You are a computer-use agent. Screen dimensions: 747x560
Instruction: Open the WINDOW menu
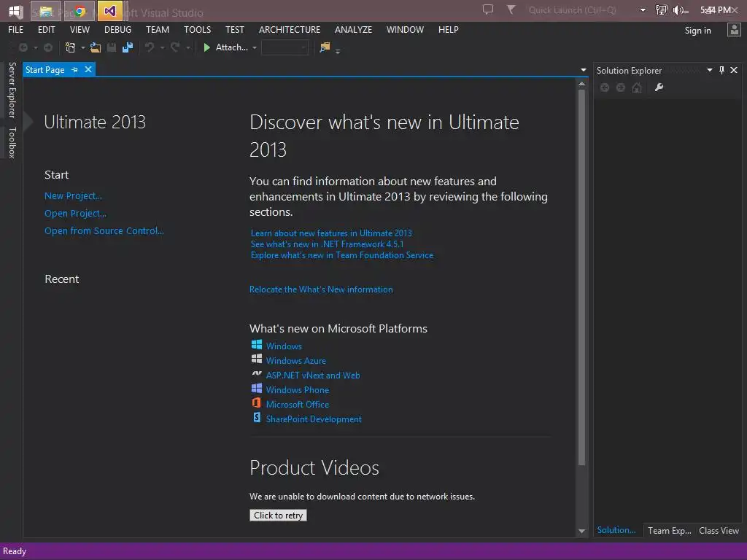tap(405, 29)
